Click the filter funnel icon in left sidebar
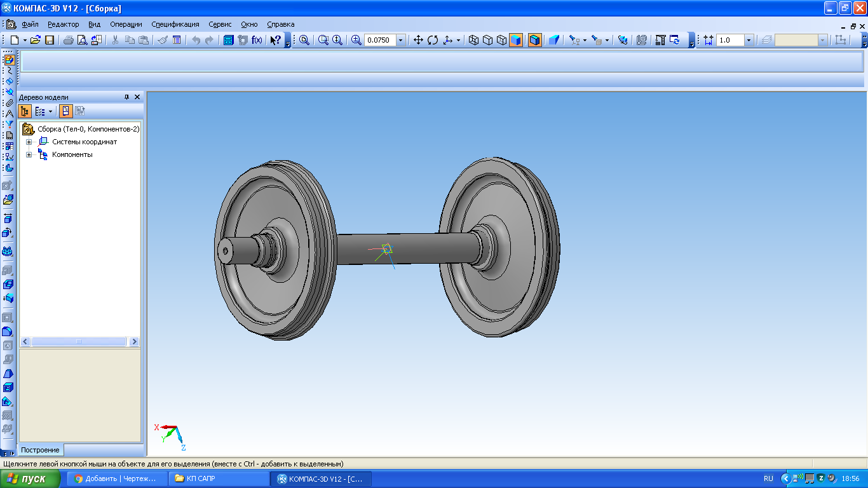The width and height of the screenshot is (868, 488). (9, 124)
